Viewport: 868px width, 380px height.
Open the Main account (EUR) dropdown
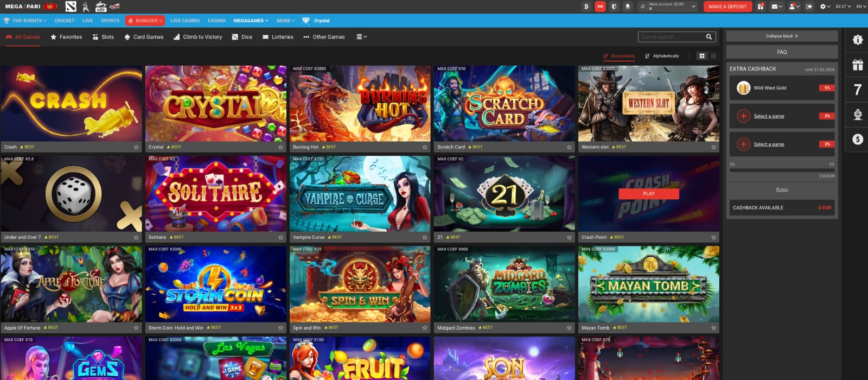tap(673, 7)
